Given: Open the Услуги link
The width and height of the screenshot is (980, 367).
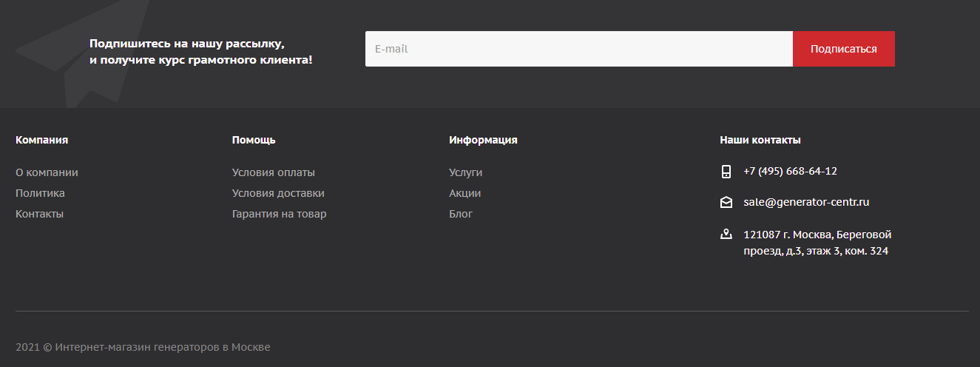Looking at the screenshot, I should click(465, 172).
